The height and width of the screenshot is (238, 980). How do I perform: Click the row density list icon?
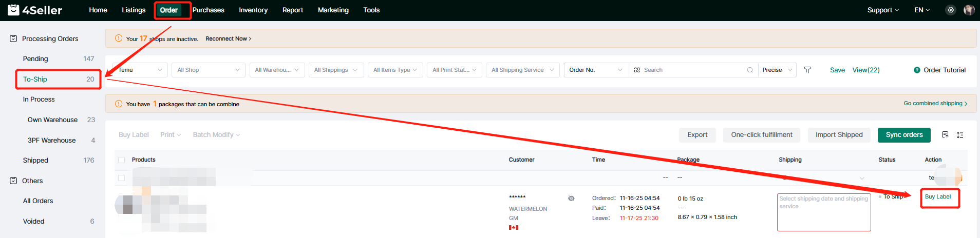[960, 135]
